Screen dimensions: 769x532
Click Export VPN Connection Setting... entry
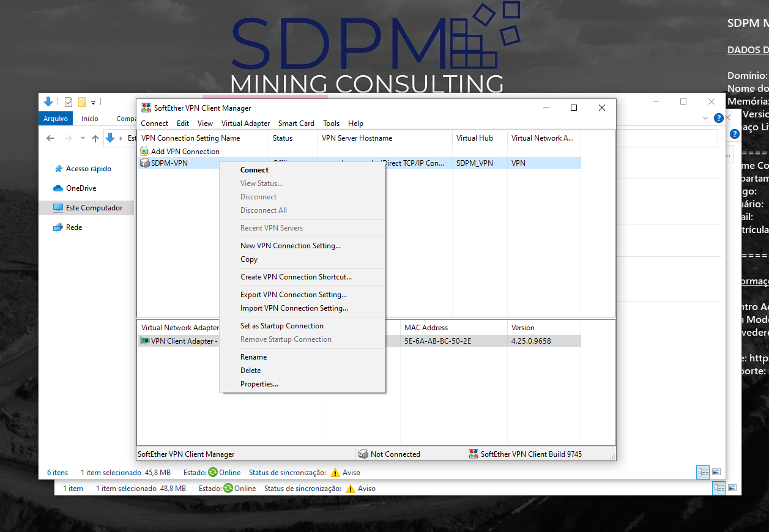point(294,295)
